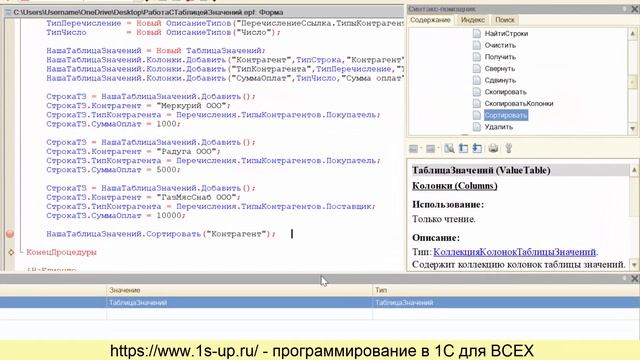Select the highlighted Сортировать tree item
The height and width of the screenshot is (360, 640).
pos(506,115)
